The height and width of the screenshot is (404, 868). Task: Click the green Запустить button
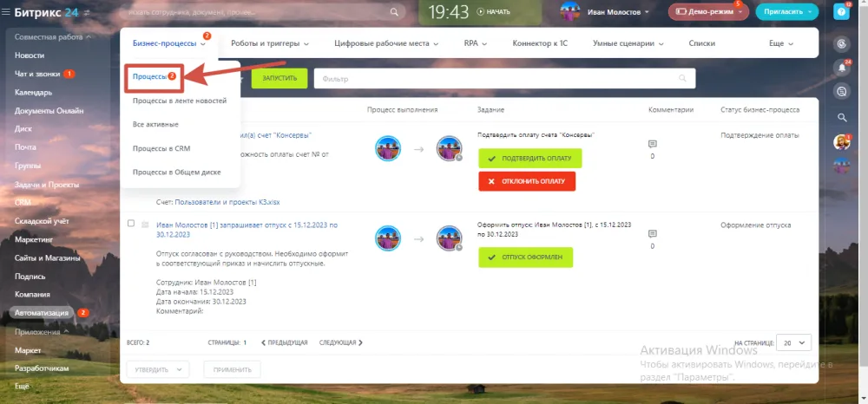pyautogui.click(x=279, y=79)
